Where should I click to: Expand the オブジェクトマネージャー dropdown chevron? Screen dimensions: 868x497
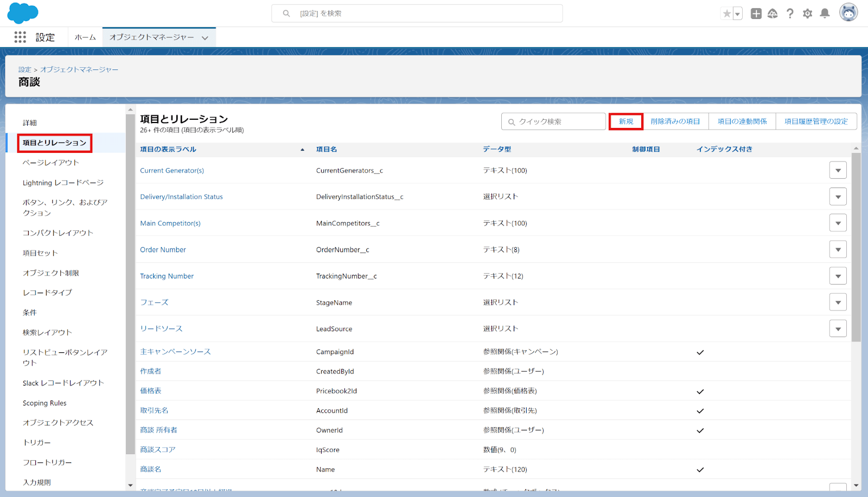click(205, 37)
